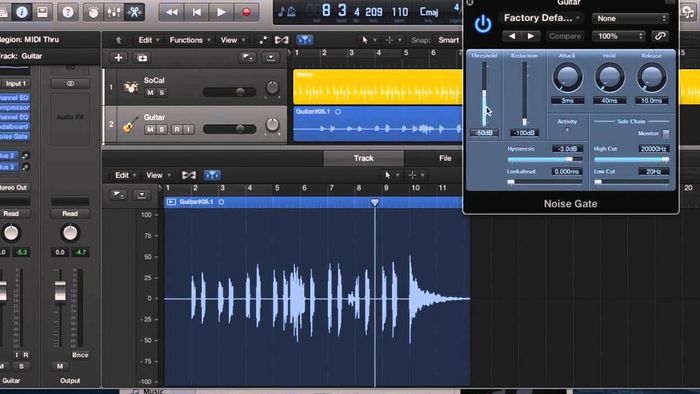Switch to the Track tab in editor
The width and height of the screenshot is (700, 394).
(x=363, y=158)
